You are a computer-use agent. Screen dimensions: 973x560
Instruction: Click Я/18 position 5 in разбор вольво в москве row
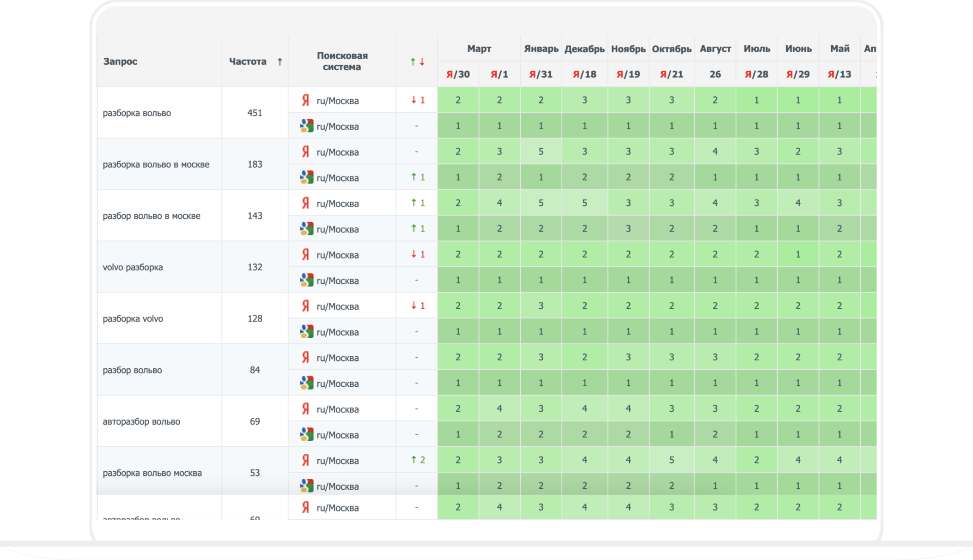584,203
